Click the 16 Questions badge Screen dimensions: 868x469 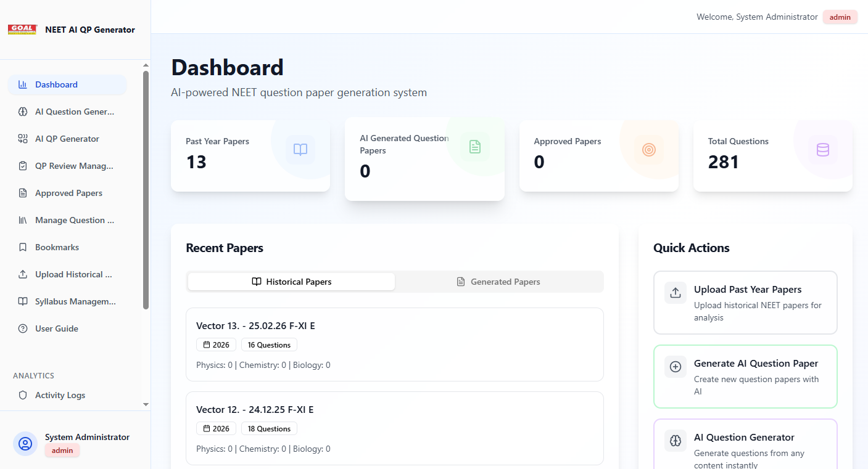pos(269,345)
